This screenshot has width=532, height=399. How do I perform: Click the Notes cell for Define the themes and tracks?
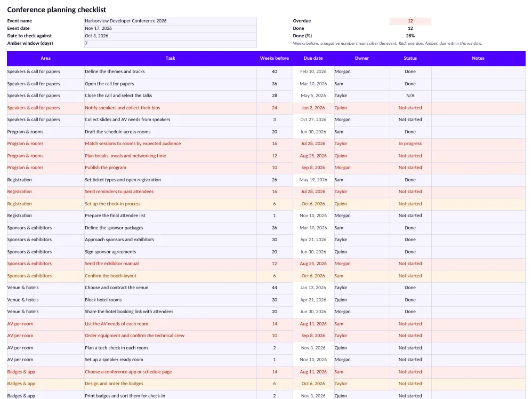click(478, 71)
